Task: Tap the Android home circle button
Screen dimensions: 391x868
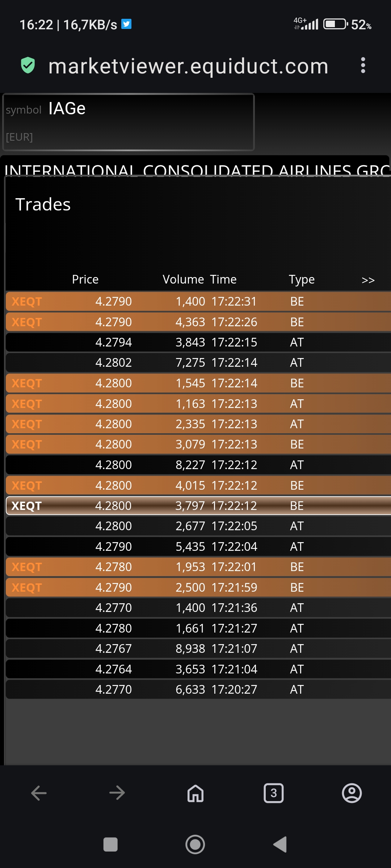Action: click(x=195, y=844)
